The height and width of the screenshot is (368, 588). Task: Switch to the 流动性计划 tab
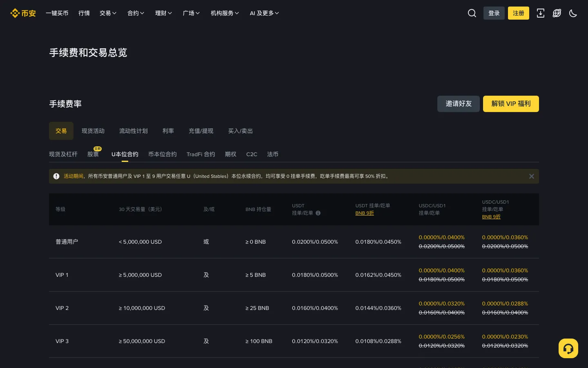click(134, 131)
